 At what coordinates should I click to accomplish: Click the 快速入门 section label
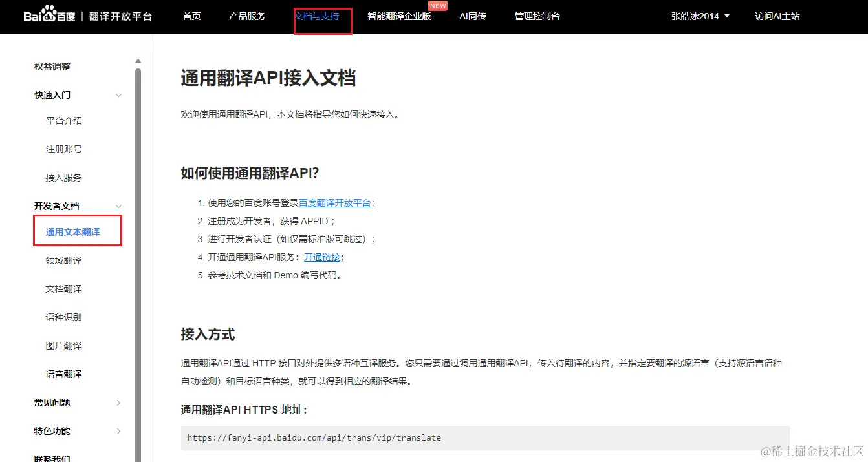52,95
